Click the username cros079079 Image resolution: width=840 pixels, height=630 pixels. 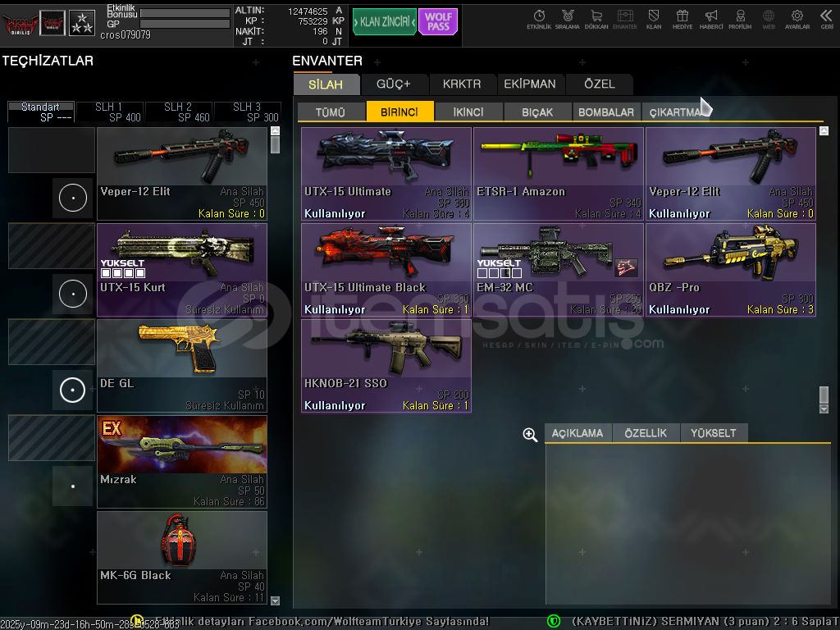pos(126,34)
